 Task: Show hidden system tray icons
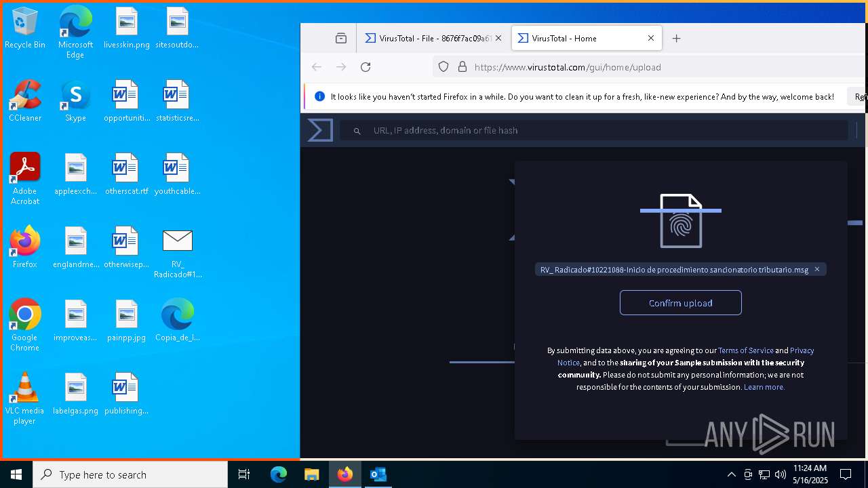point(731,474)
